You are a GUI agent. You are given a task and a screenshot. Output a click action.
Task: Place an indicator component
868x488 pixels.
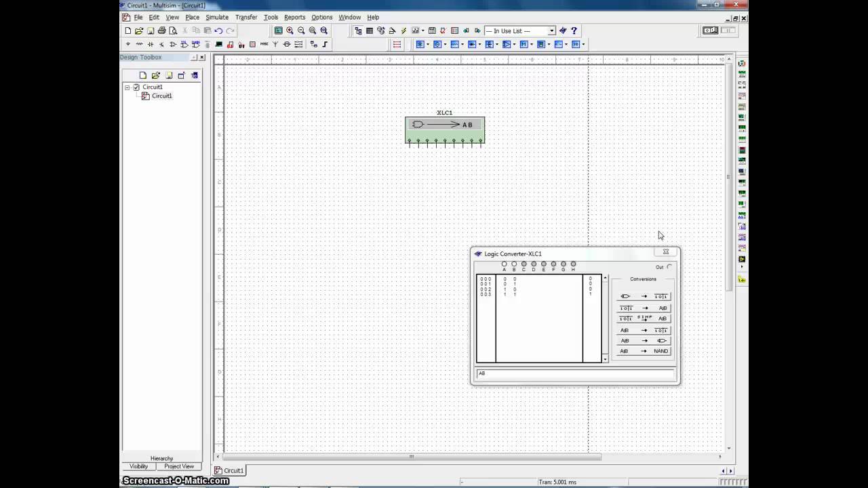230,44
